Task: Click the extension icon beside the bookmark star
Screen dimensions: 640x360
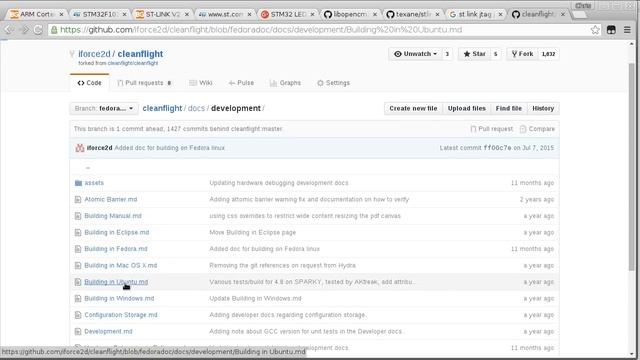Action: point(611,30)
